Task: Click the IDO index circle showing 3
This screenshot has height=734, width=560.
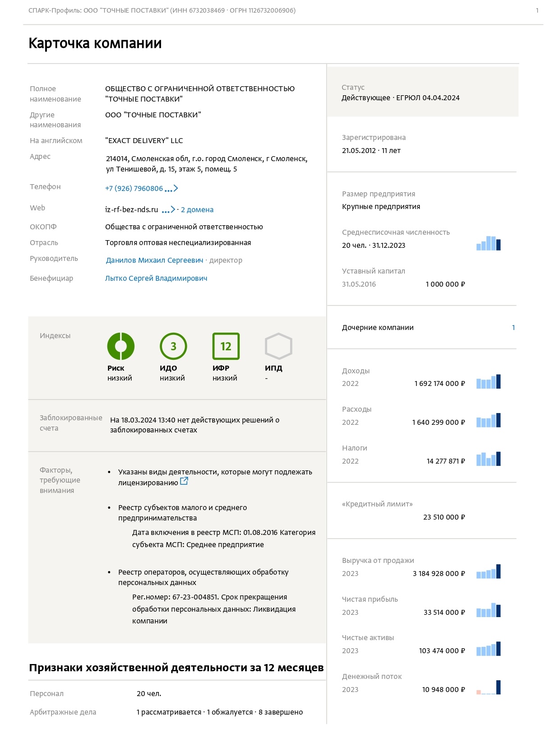Action: [x=173, y=346]
